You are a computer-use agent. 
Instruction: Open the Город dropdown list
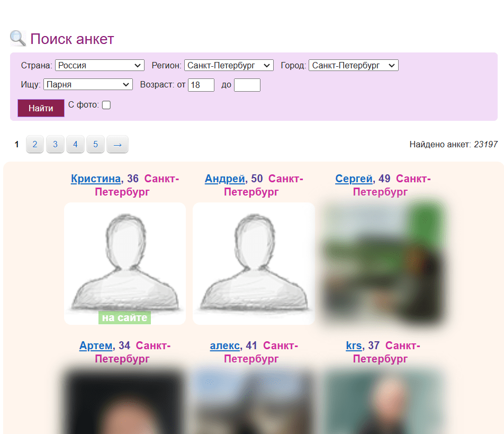point(353,65)
